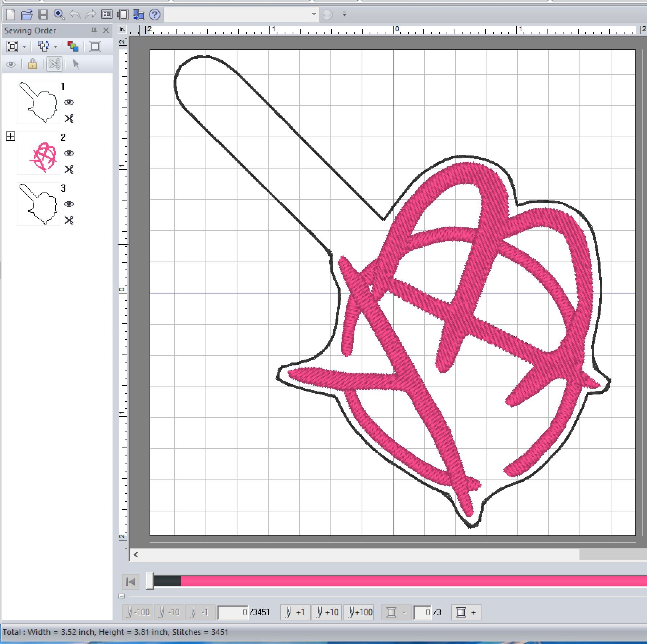Click the ruler unit 'in.' button
647x644 pixels.
pyautogui.click(x=123, y=29)
